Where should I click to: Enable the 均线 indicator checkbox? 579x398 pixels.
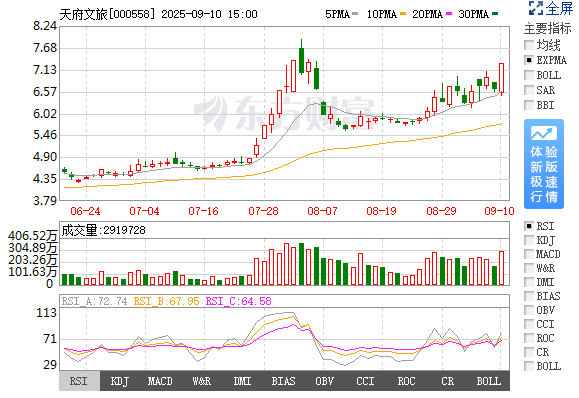click(529, 45)
